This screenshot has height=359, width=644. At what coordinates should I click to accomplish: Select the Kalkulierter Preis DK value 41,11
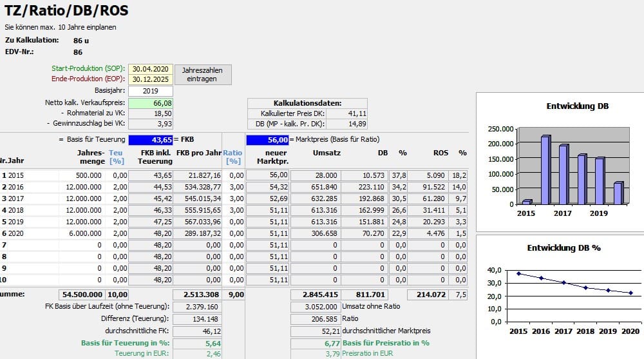pos(348,113)
